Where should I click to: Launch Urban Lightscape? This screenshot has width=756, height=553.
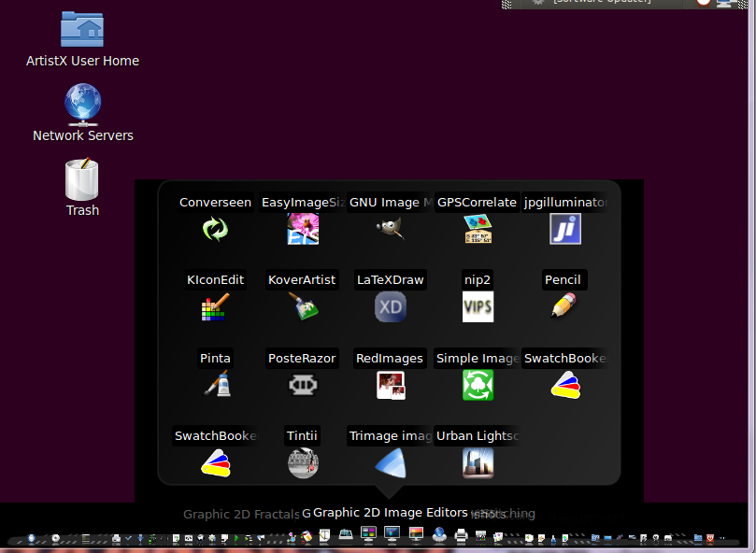click(478, 462)
